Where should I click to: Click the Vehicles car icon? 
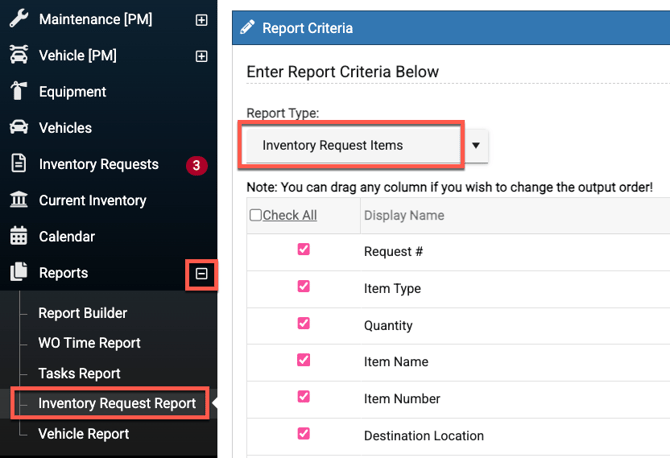(x=18, y=128)
